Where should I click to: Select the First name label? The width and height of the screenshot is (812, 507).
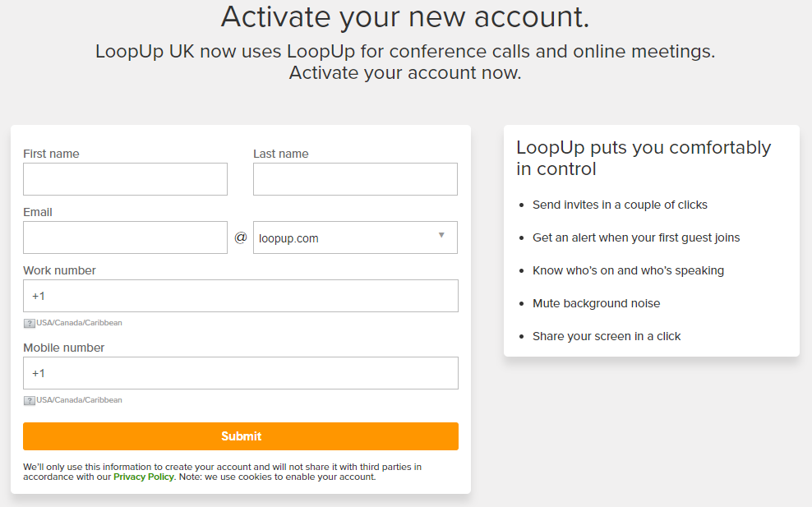pyautogui.click(x=51, y=154)
